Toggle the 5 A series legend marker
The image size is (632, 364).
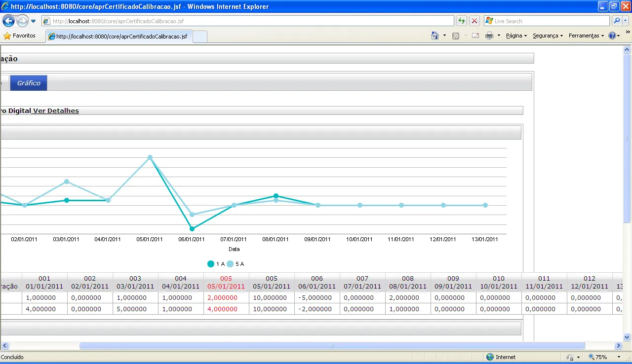tap(230, 264)
